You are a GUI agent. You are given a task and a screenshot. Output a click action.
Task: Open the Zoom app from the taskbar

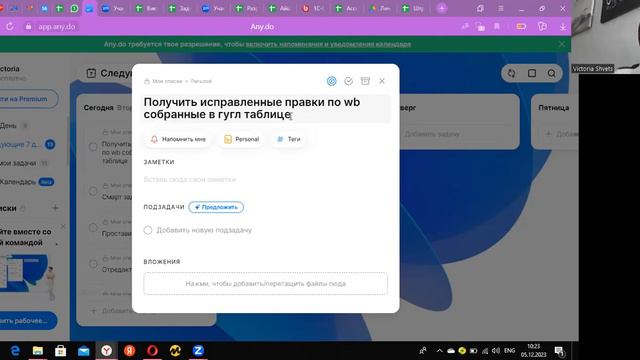[x=198, y=351]
